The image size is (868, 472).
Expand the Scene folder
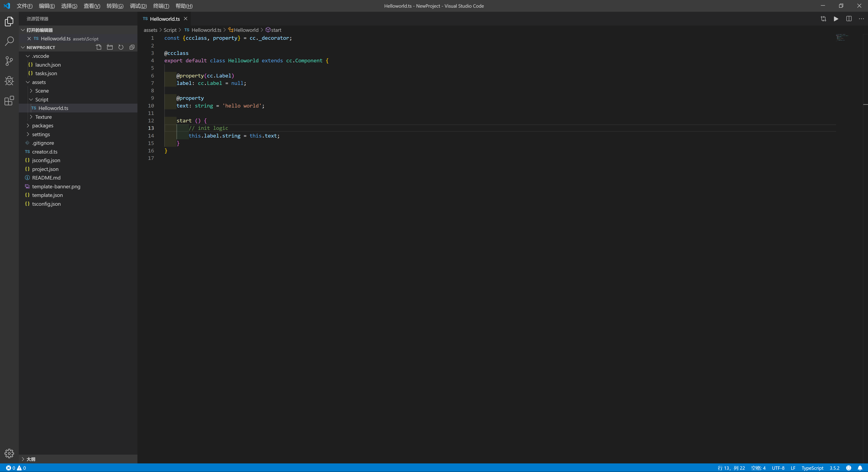tap(42, 91)
